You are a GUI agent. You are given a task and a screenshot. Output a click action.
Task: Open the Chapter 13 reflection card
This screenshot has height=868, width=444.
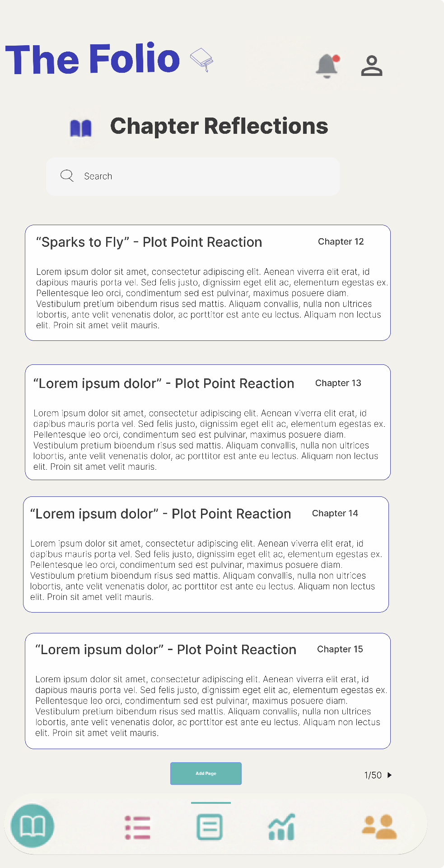point(208,422)
